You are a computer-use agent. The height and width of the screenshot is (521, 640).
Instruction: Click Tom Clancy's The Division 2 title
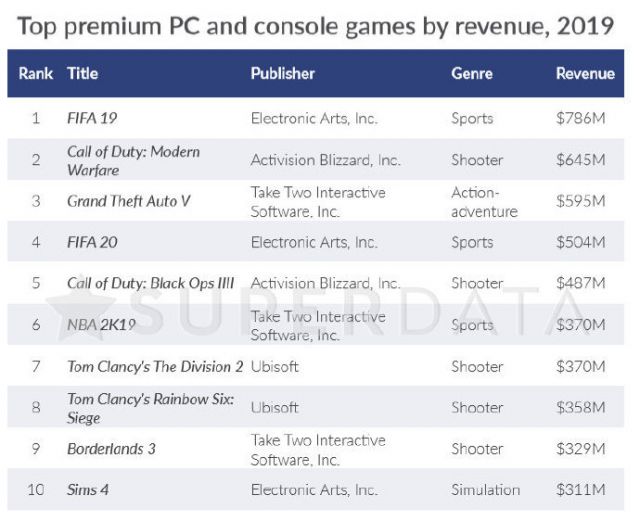[x=155, y=367]
